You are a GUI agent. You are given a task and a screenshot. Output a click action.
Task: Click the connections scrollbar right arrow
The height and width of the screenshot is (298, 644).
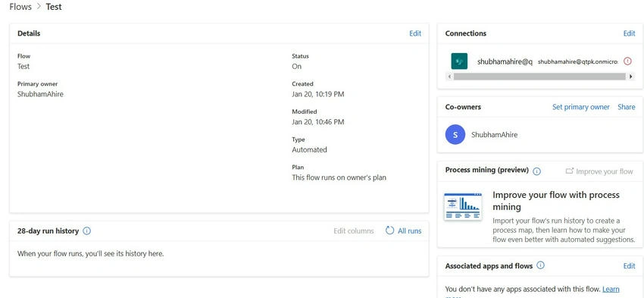[x=631, y=77]
